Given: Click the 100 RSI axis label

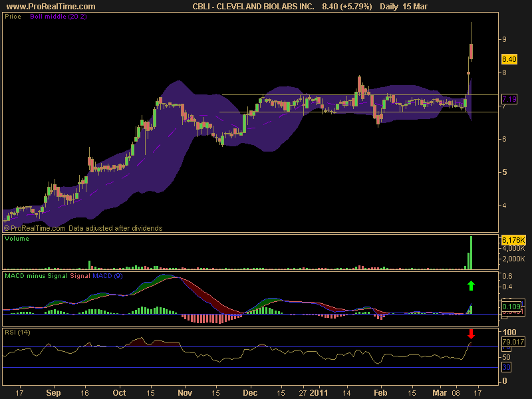Looking at the screenshot, I should [x=509, y=332].
